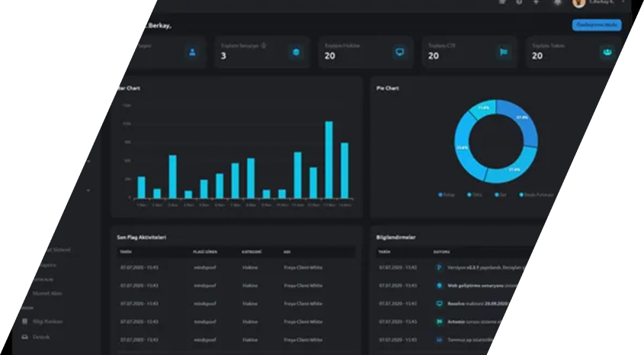This screenshot has width=644, height=355.
Task: Click the Bilgilendirmeler panel title
Action: pyautogui.click(x=396, y=237)
